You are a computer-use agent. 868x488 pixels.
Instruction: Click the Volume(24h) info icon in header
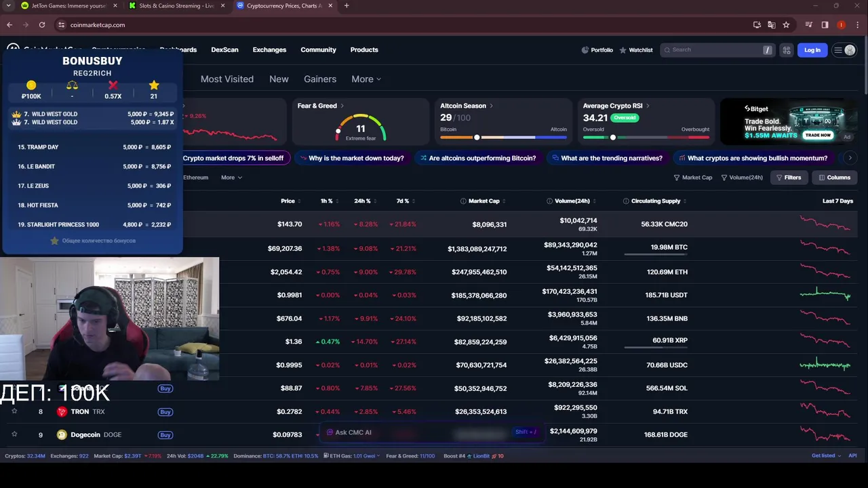[x=549, y=201]
